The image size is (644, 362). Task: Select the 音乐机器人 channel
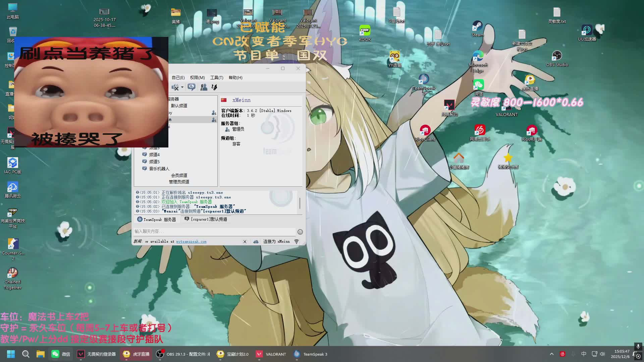pyautogui.click(x=159, y=169)
